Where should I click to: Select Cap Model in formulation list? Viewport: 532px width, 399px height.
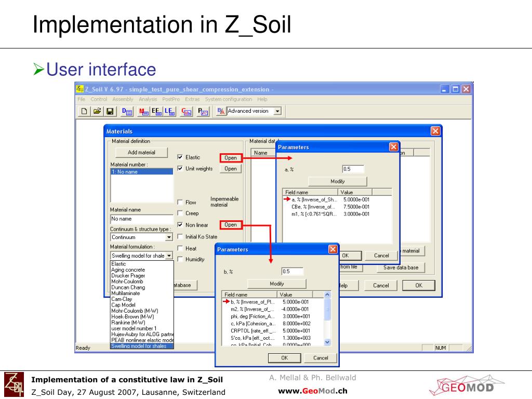point(142,305)
